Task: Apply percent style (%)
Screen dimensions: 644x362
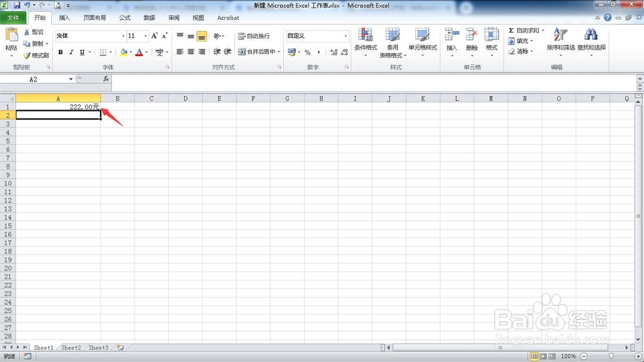Action: tap(308, 52)
